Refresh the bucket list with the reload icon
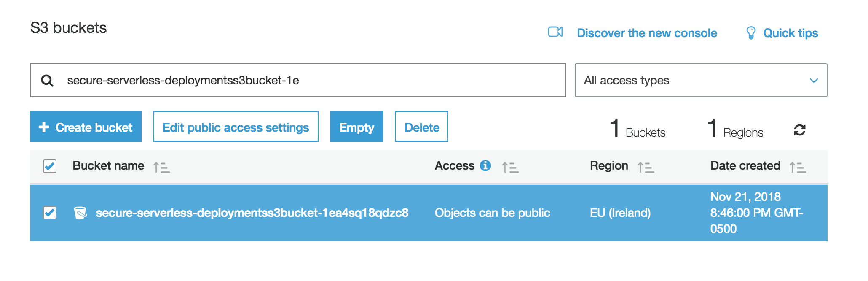 click(x=799, y=130)
